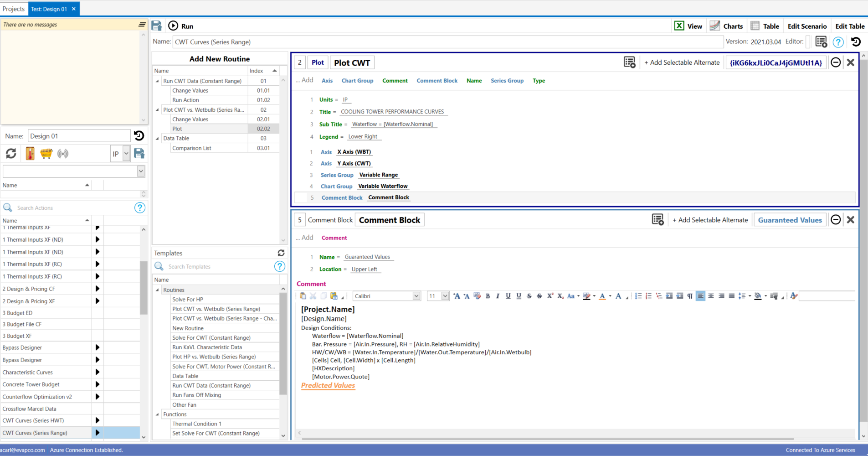Toggle justify text alignment
This screenshot has width=868, height=456.
pyautogui.click(x=732, y=296)
